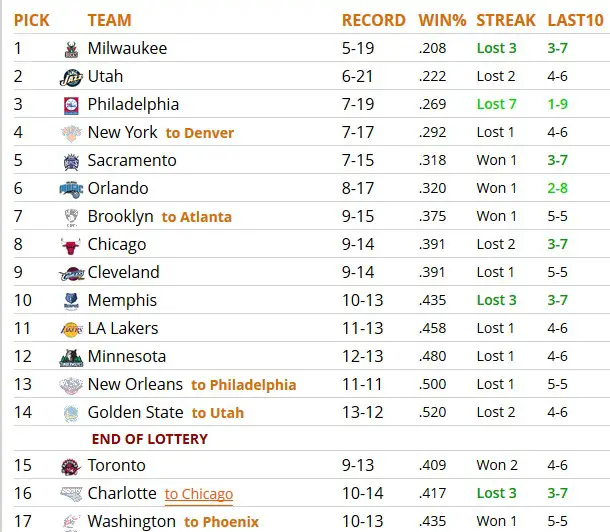The width and height of the screenshot is (610, 532).
Task: Select the Golden State team name
Action: [135, 412]
